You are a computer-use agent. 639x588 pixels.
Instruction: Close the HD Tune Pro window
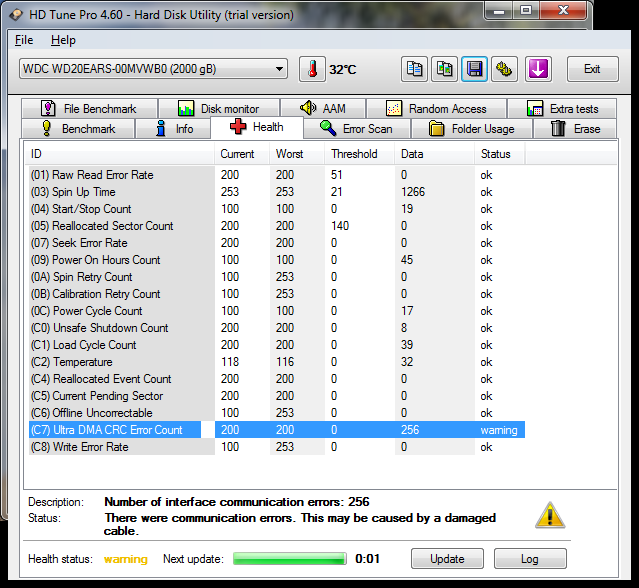(563, 10)
